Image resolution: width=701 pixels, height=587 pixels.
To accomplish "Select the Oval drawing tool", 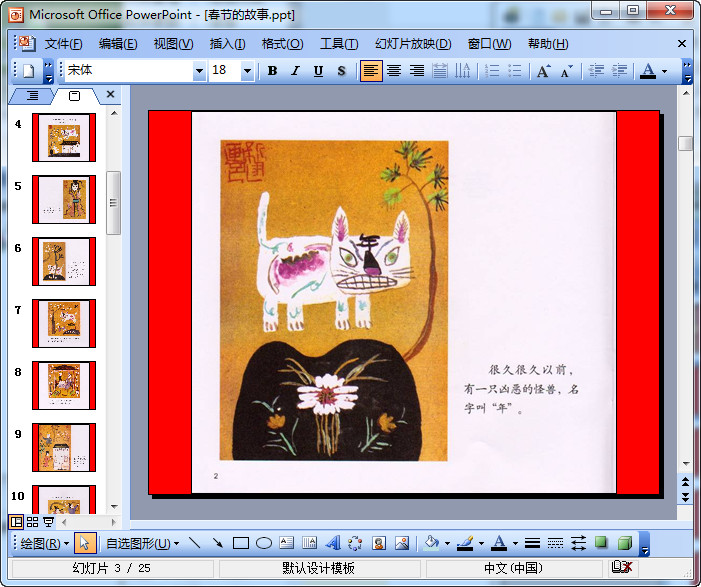I will [x=264, y=544].
